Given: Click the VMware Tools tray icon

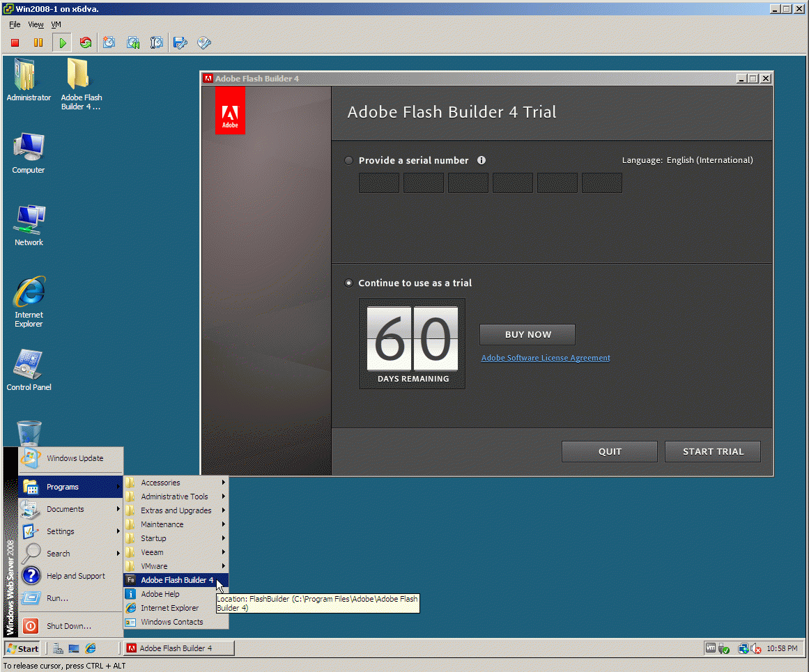Looking at the screenshot, I should pyautogui.click(x=711, y=648).
